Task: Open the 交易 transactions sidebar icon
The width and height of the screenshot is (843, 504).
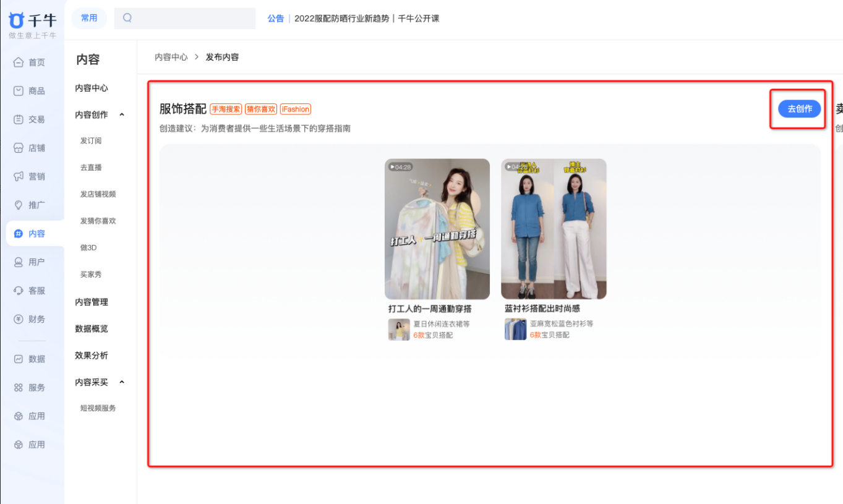Action: click(x=19, y=119)
